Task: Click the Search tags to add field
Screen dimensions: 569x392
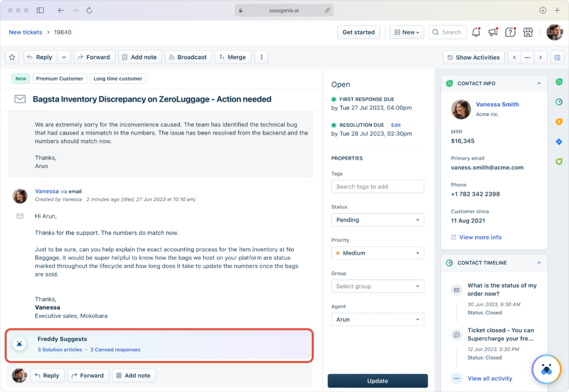Action: pyautogui.click(x=377, y=186)
